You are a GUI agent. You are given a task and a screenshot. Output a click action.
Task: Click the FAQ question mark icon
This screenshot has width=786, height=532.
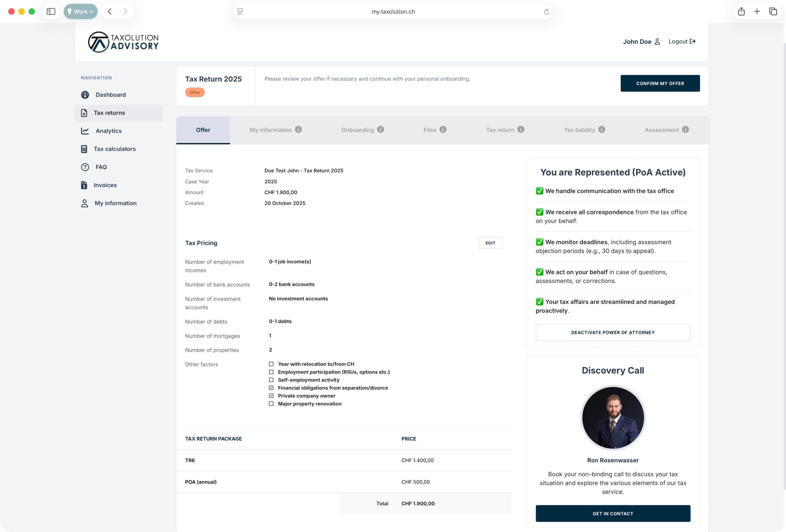point(85,167)
